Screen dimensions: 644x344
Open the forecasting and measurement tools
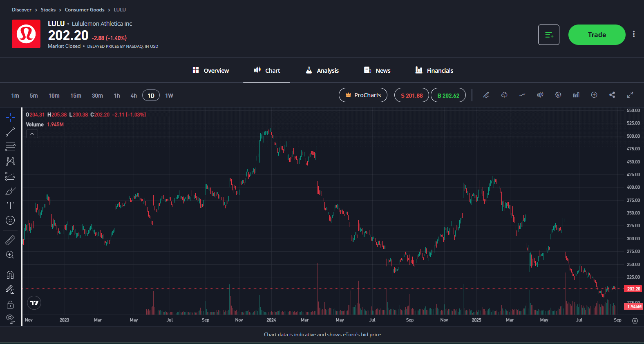tap(10, 176)
